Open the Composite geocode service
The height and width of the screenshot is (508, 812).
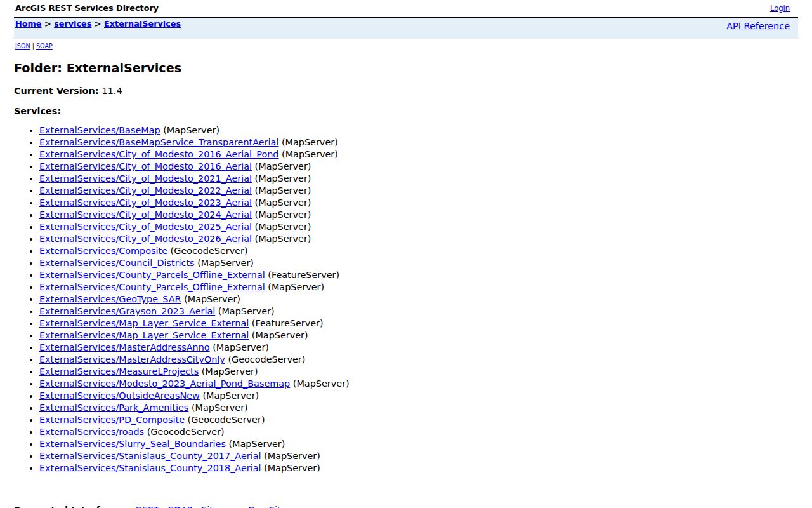point(103,251)
